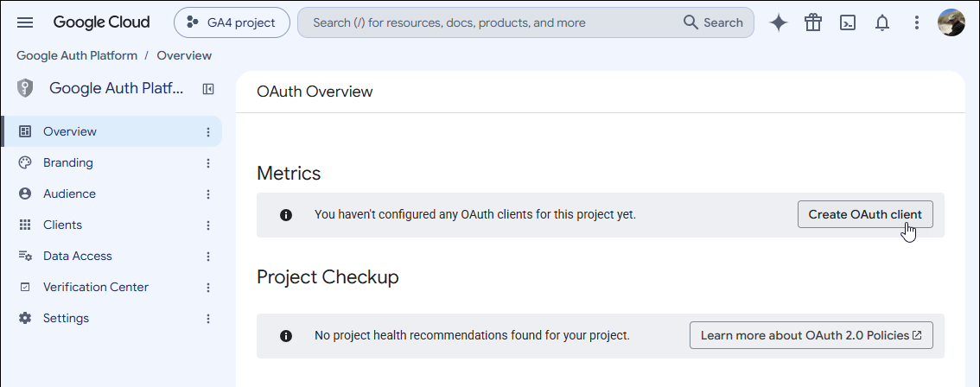This screenshot has height=387, width=980.
Task: Open the Settings sidebar page
Action: [111, 318]
